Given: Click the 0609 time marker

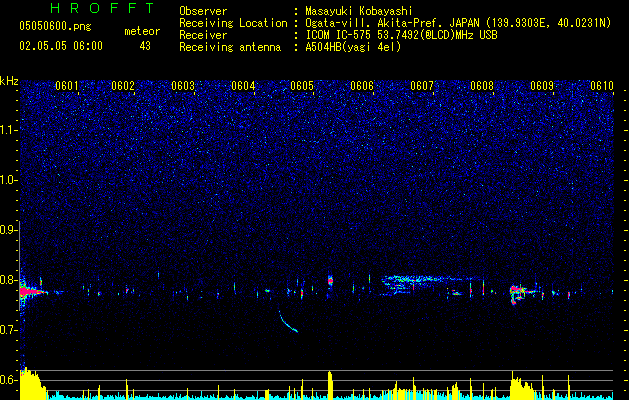Looking at the screenshot, I should click(542, 86).
